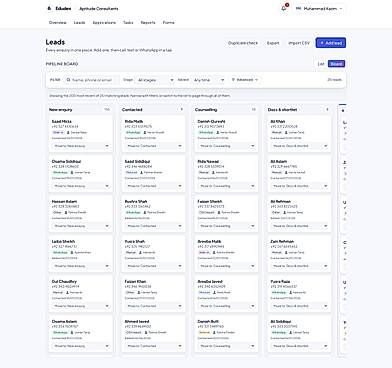Open stage dropdown on Ali Siddiqui card

click(x=300, y=346)
